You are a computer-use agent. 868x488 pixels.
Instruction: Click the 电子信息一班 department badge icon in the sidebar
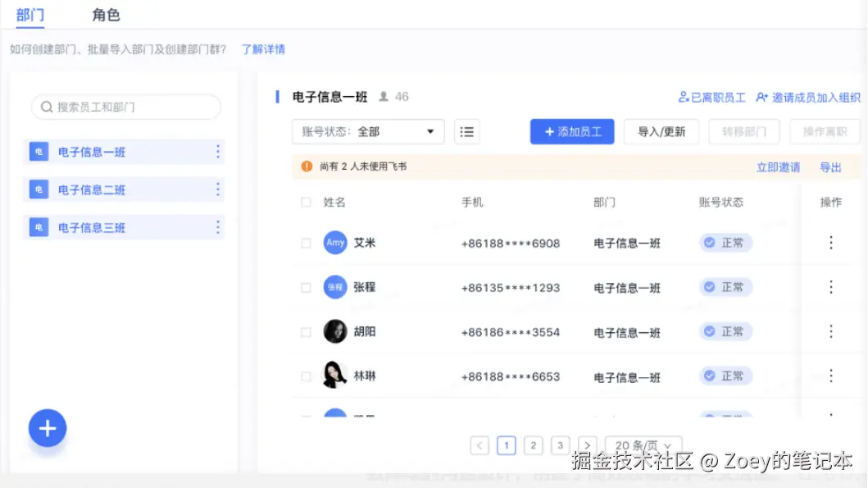pyautogui.click(x=39, y=152)
